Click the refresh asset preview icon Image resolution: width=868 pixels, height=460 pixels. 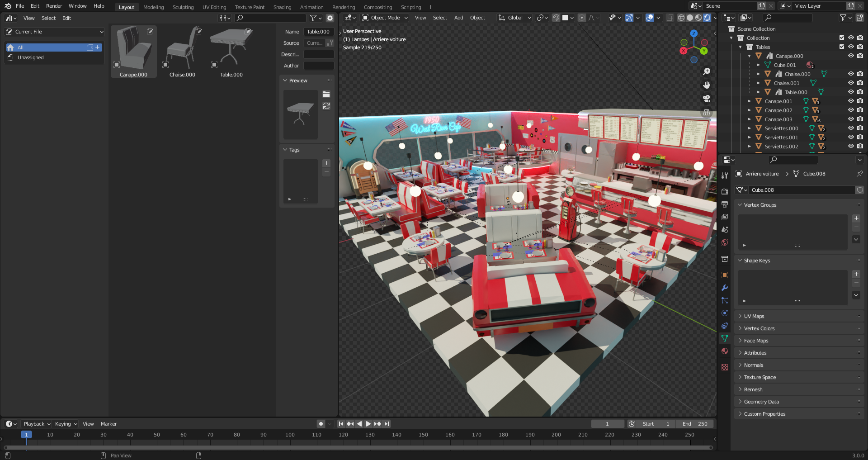pyautogui.click(x=326, y=106)
